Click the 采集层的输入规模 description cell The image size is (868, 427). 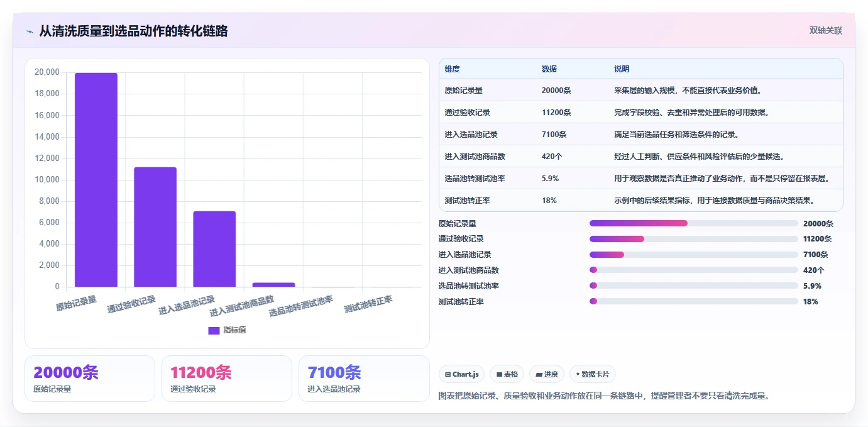click(x=688, y=91)
